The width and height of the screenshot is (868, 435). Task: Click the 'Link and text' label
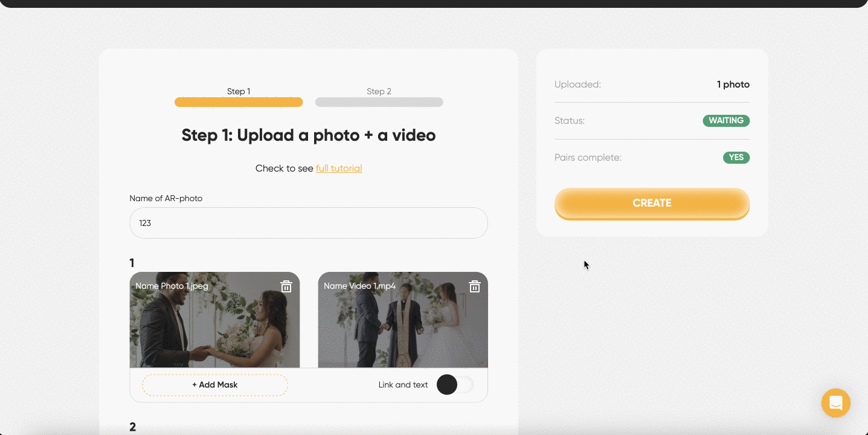point(403,385)
